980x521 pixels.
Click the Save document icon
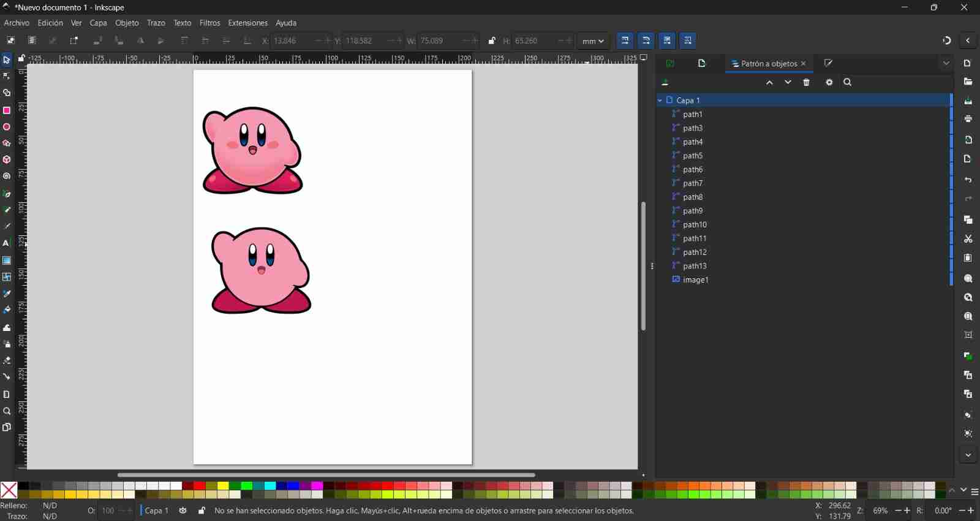coord(968,101)
